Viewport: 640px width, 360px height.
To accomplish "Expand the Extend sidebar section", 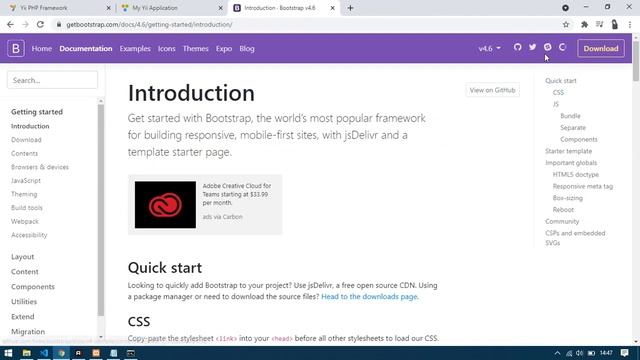I will point(22,317).
